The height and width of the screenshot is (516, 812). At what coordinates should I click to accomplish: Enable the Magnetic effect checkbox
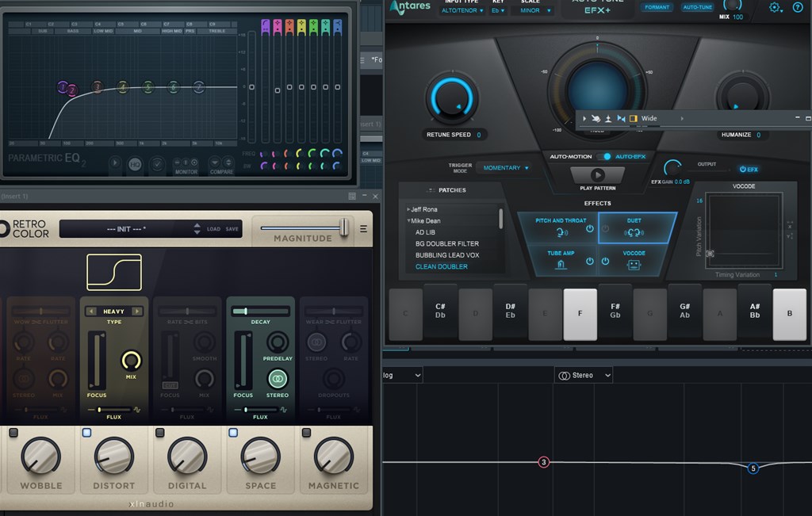click(x=306, y=433)
